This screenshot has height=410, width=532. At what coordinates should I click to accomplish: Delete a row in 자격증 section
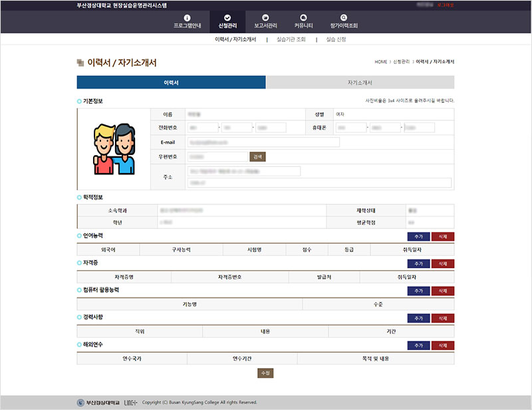pos(443,264)
